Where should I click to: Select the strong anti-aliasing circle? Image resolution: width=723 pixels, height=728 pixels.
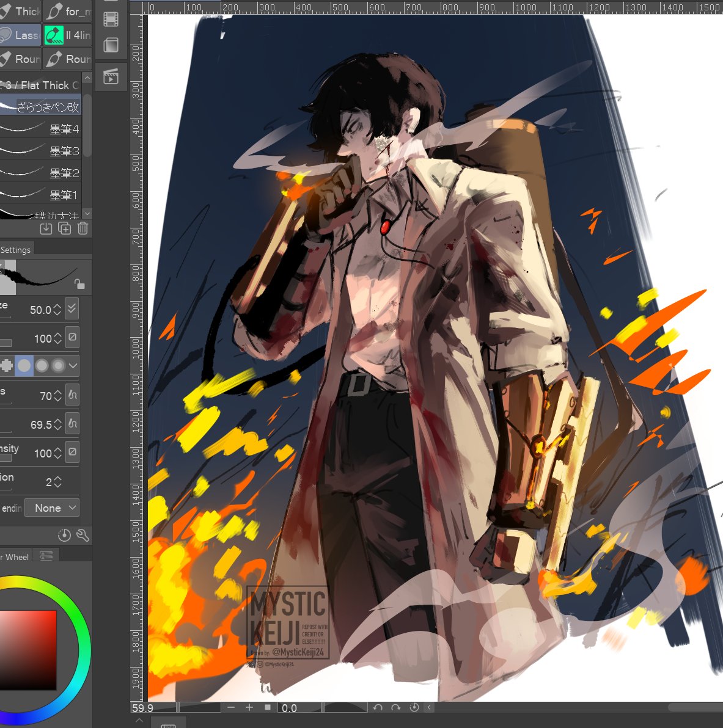[x=59, y=366]
